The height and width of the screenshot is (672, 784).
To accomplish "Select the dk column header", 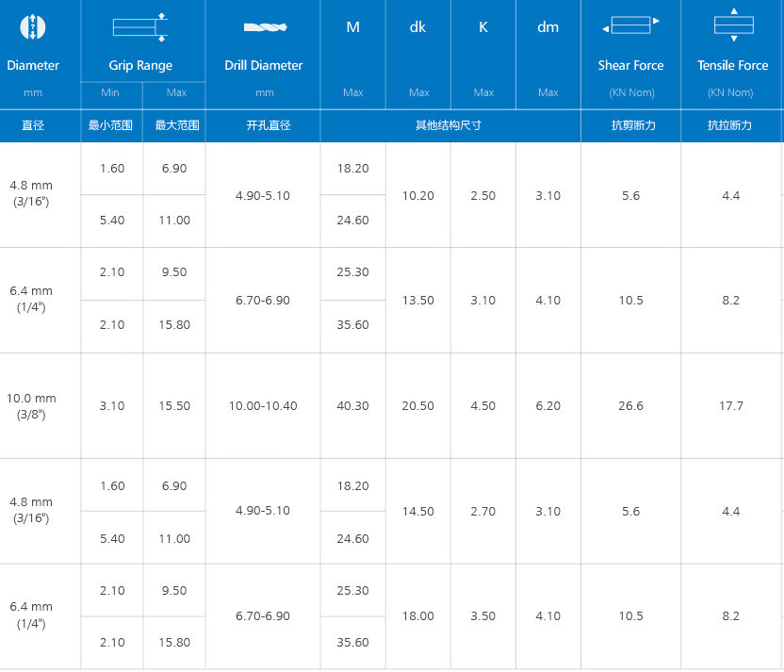I will 417,27.
